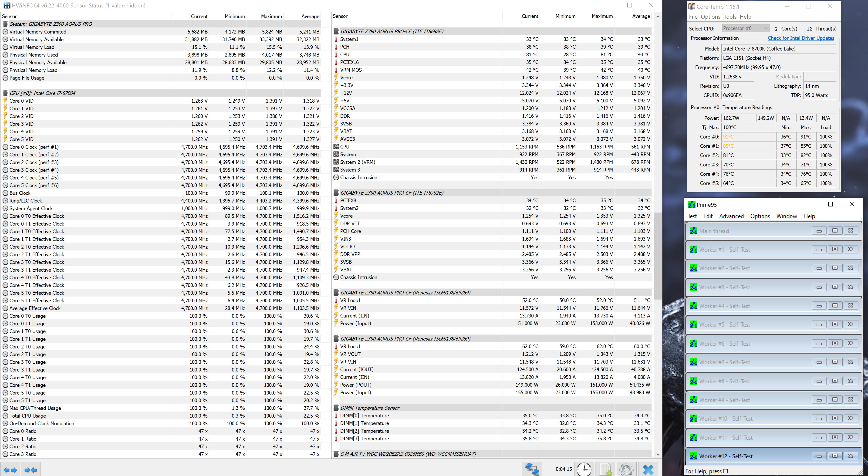Open the Select CPU Processor #0 dropdown
The height and width of the screenshot is (476, 868).
pyautogui.click(x=745, y=28)
